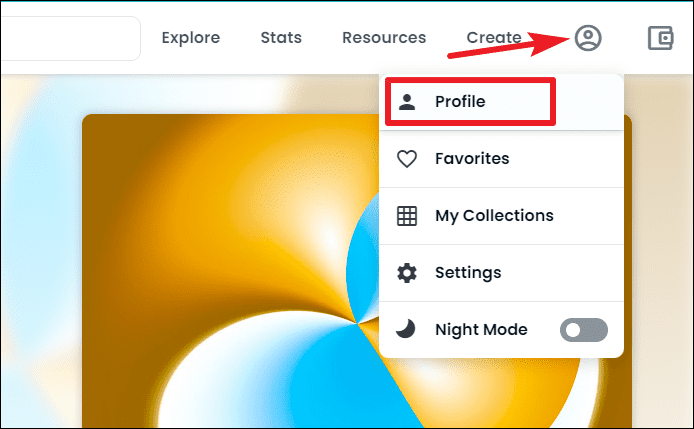Click inside the search input box

click(70, 39)
